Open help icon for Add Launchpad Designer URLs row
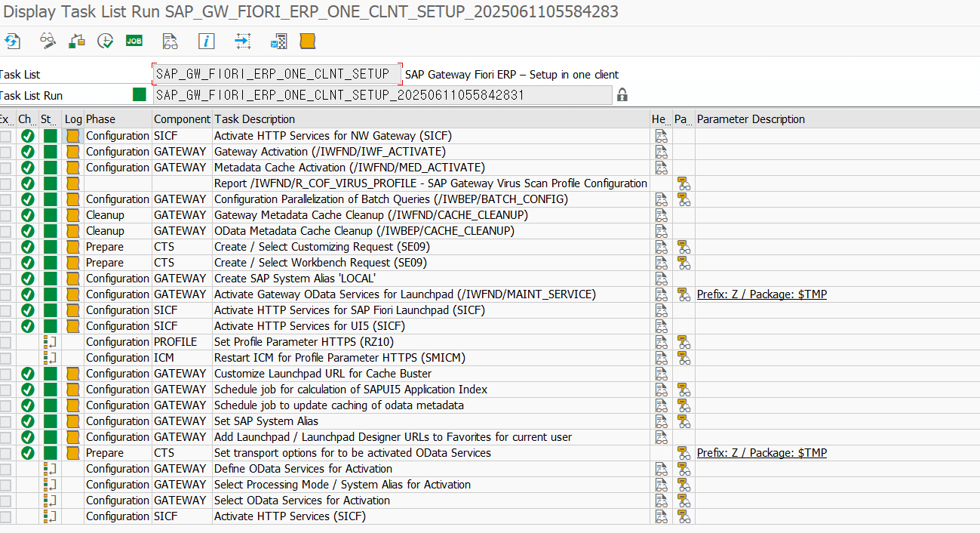 pos(662,437)
